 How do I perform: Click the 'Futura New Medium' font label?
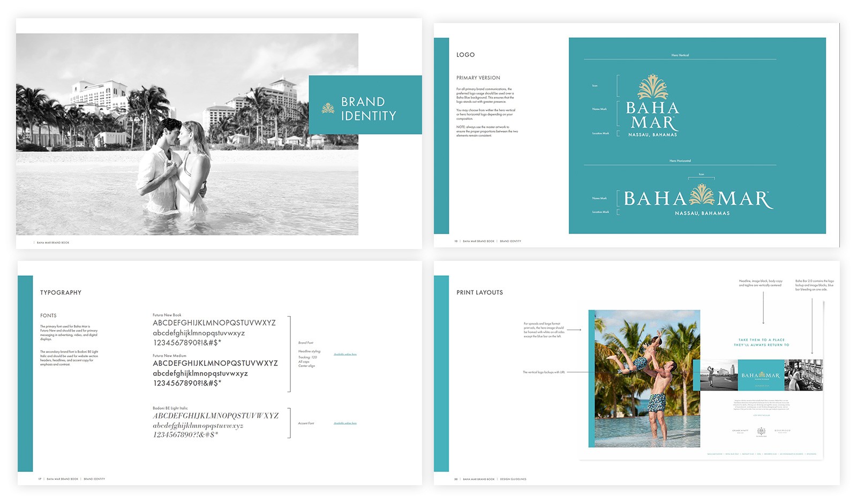(170, 356)
